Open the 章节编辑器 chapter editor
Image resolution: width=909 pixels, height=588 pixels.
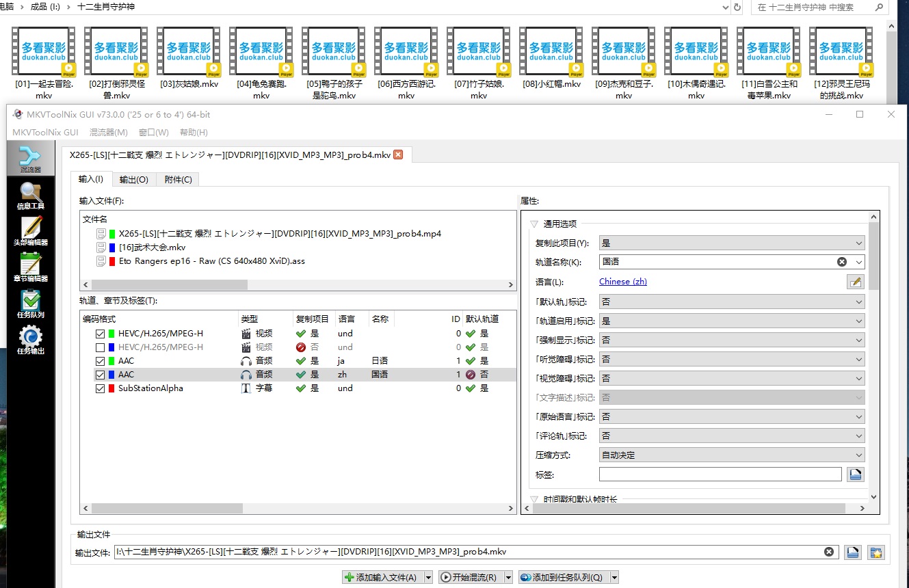tap(30, 267)
